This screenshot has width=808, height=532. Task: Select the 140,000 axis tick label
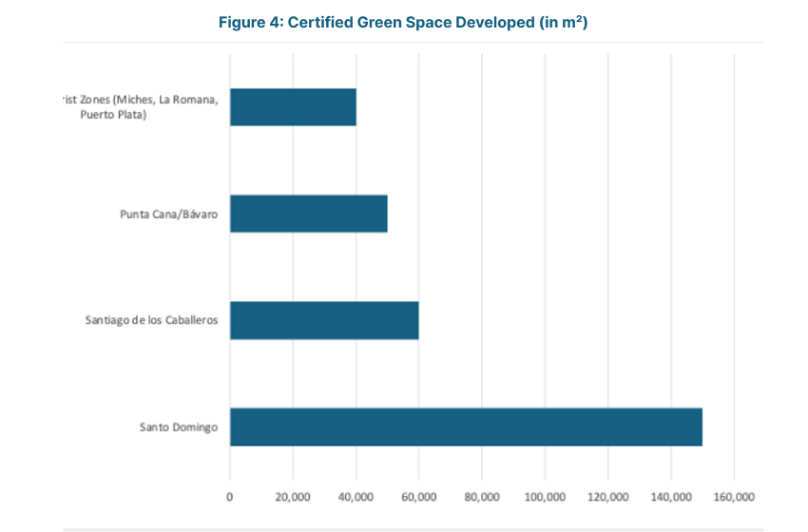[x=671, y=497]
